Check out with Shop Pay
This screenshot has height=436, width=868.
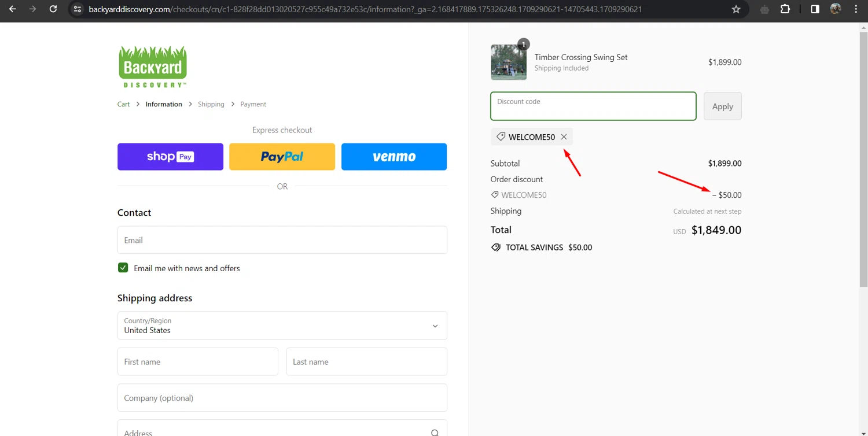[x=170, y=157]
